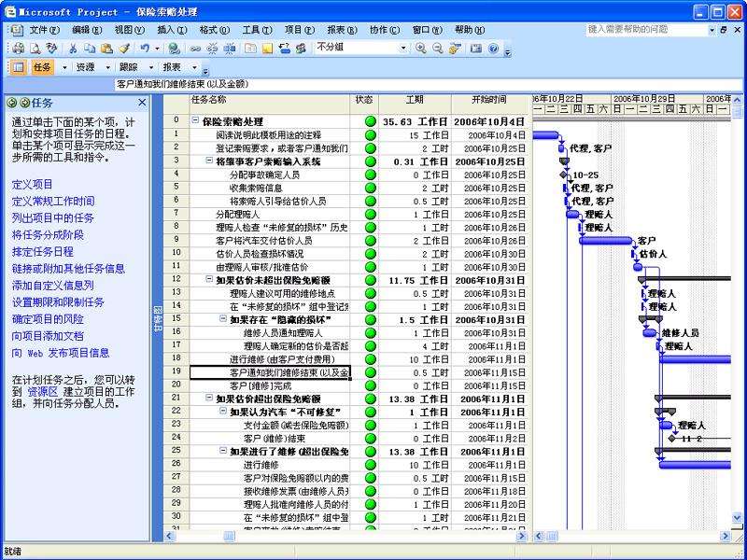Open the 协作 menu
747x560 pixels.
click(385, 30)
